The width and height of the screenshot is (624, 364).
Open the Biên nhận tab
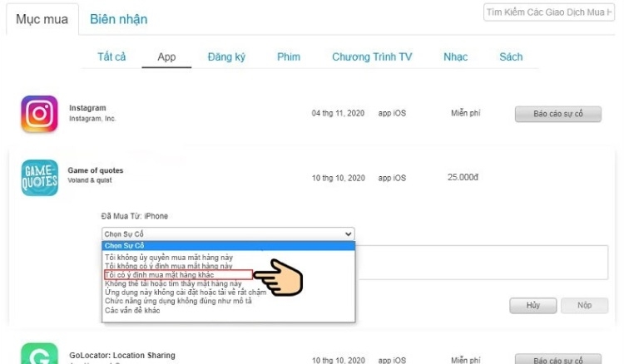(119, 19)
